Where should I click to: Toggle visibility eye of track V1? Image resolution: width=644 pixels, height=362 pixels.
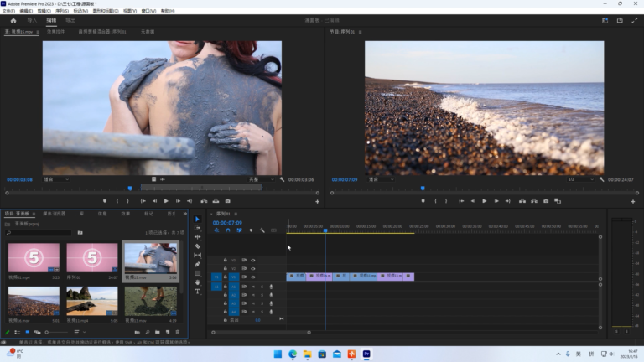coord(253,277)
